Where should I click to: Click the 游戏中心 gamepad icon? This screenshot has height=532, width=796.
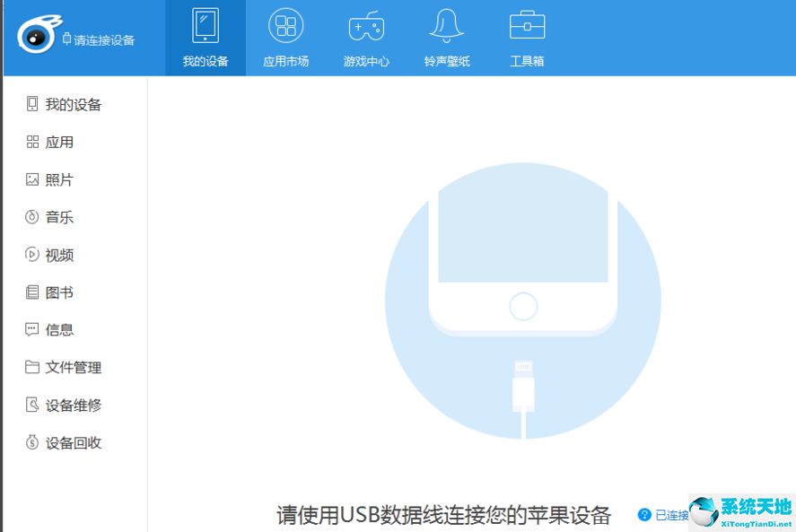coord(366,27)
